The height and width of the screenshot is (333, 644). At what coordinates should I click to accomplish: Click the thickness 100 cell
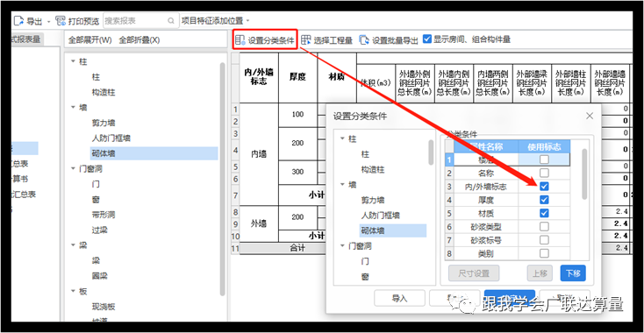(297, 115)
